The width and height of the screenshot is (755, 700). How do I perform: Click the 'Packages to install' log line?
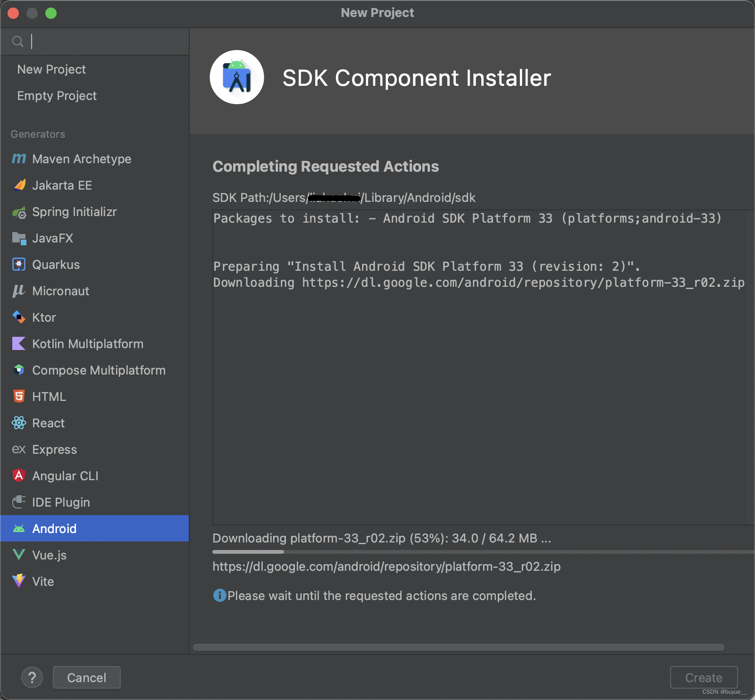pyautogui.click(x=467, y=218)
